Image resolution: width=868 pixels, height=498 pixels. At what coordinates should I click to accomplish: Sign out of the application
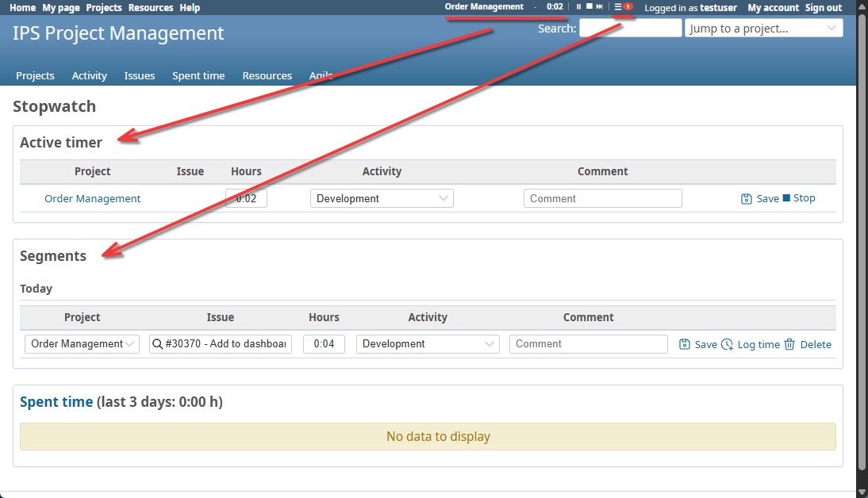[x=823, y=8]
